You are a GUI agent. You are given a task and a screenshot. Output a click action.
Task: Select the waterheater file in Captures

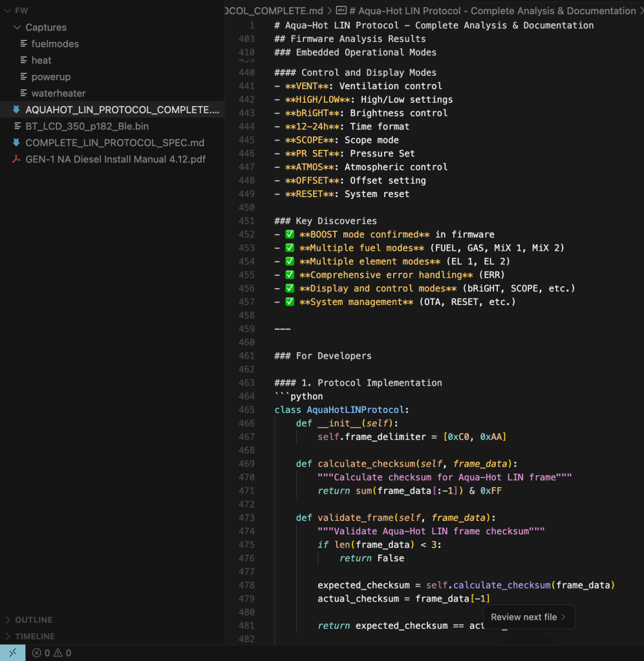tap(58, 93)
